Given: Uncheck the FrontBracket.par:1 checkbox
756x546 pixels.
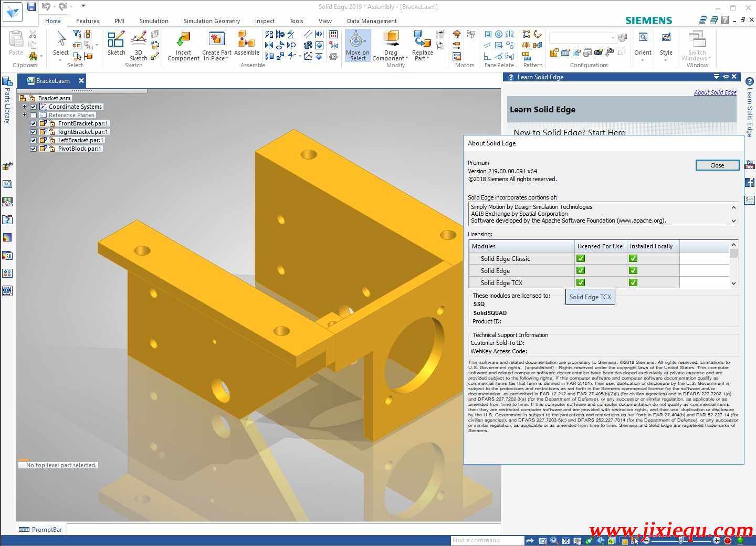Looking at the screenshot, I should pyautogui.click(x=33, y=123).
